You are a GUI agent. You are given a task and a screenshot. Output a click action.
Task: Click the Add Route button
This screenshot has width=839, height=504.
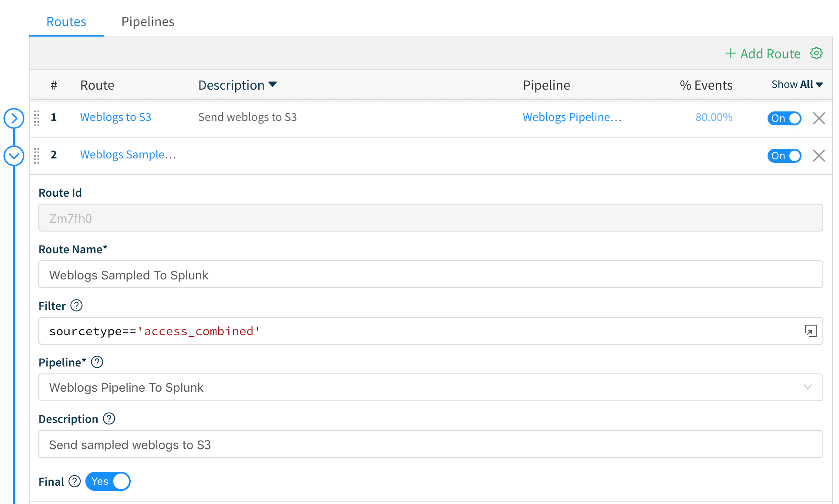(763, 54)
